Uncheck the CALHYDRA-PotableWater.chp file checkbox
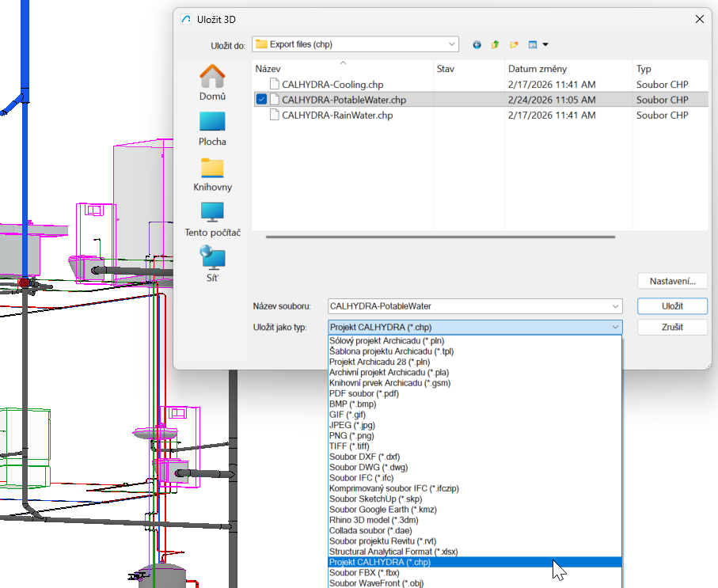Image resolution: width=718 pixels, height=588 pixels. click(261, 100)
